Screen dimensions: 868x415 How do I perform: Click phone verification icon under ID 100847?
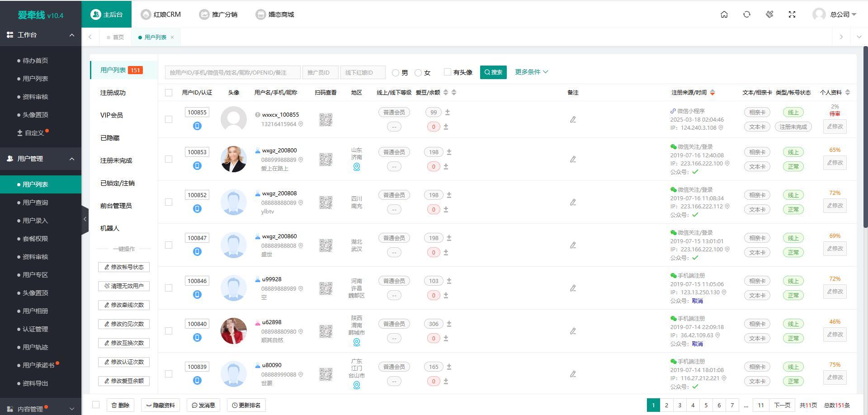197,251
